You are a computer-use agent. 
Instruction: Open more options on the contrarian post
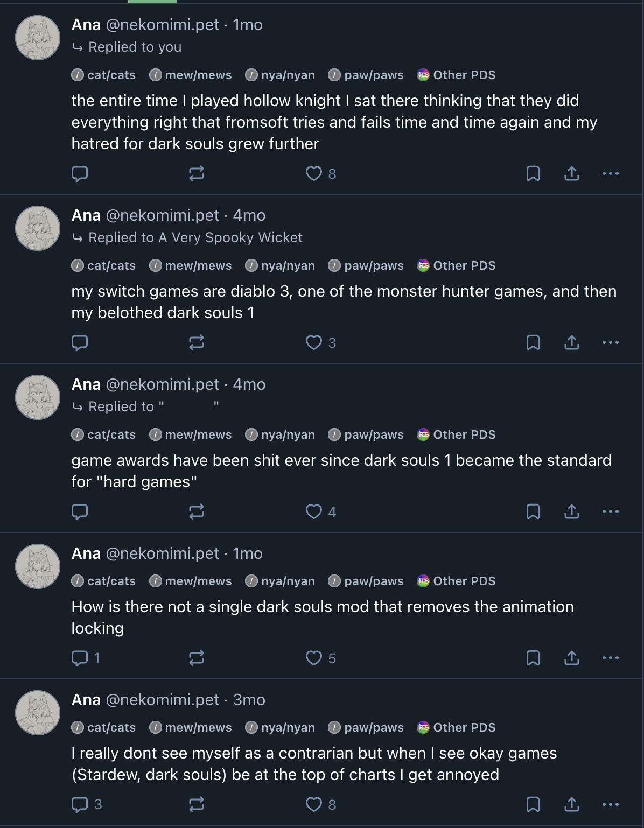(x=610, y=805)
